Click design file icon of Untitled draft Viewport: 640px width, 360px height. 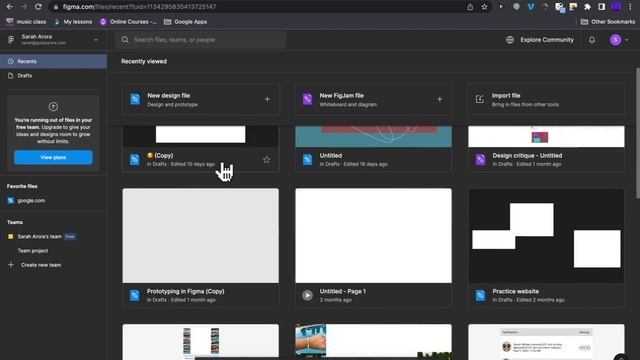(307, 160)
